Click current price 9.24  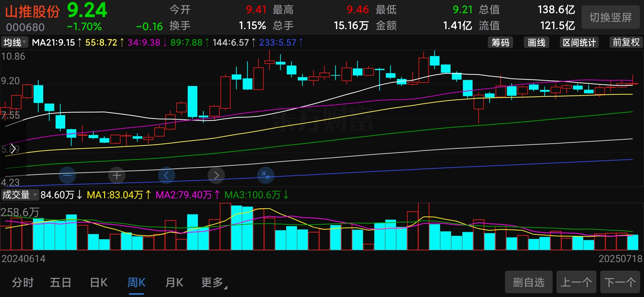[87, 10]
